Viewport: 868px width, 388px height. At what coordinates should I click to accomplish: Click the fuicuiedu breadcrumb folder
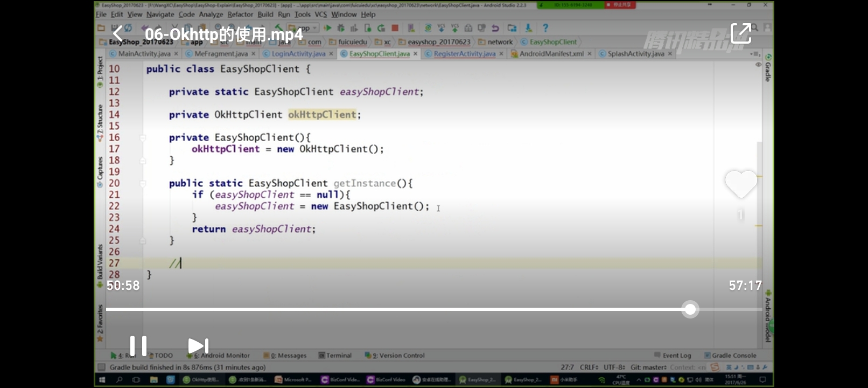(348, 42)
